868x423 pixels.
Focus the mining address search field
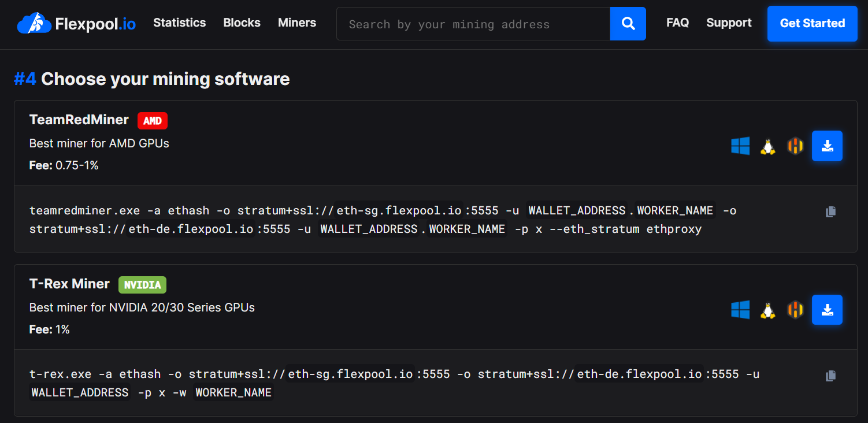tap(473, 24)
